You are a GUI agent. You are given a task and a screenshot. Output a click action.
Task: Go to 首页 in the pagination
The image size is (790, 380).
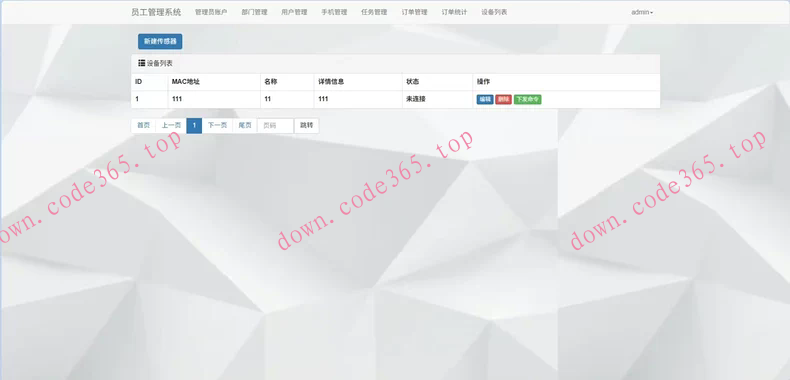coord(144,125)
